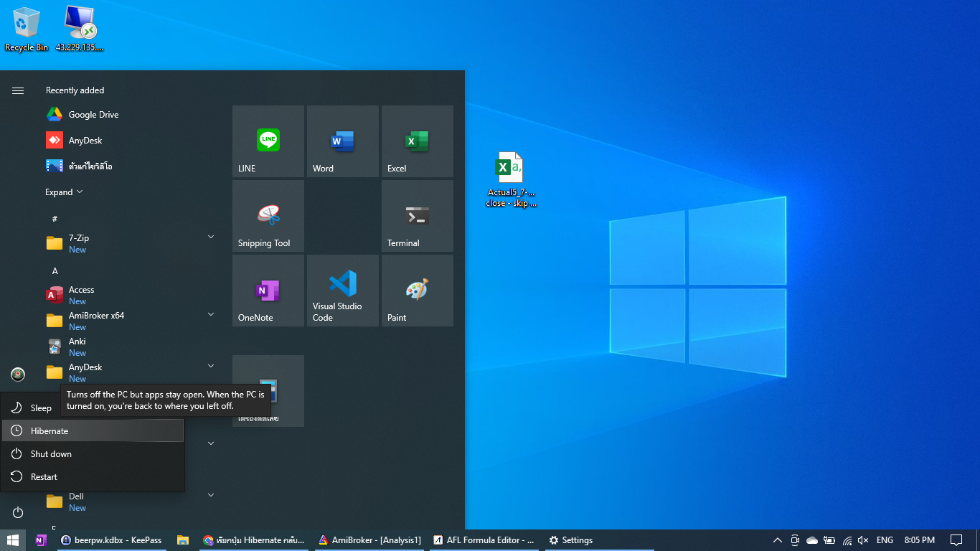Open the Start menu hamburger navigation
This screenshot has height=551, width=980.
(18, 90)
